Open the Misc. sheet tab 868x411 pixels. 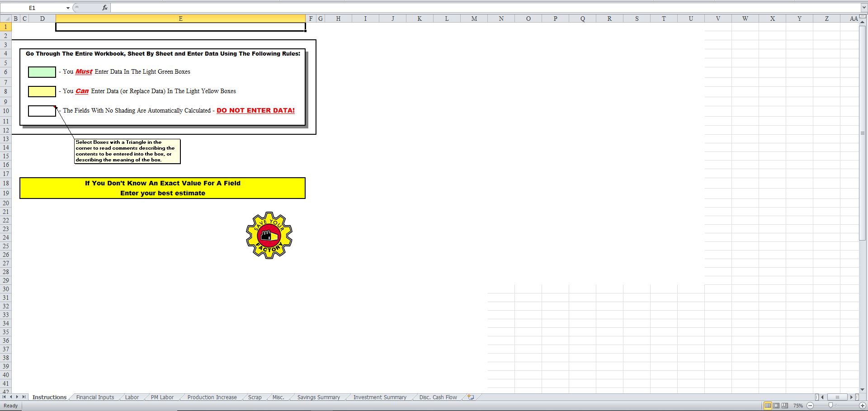[x=278, y=397]
